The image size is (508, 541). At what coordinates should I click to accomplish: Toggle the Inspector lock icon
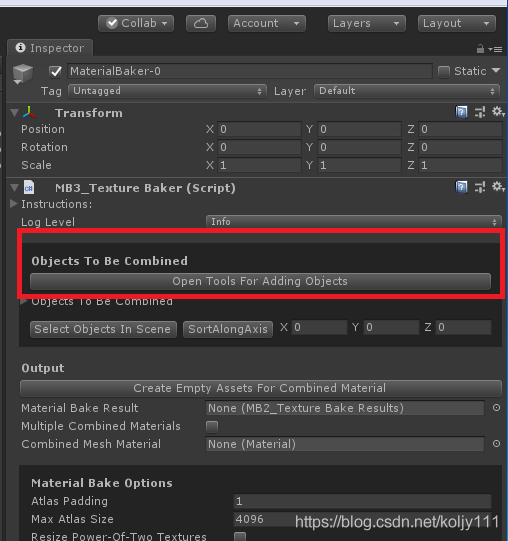coord(480,49)
